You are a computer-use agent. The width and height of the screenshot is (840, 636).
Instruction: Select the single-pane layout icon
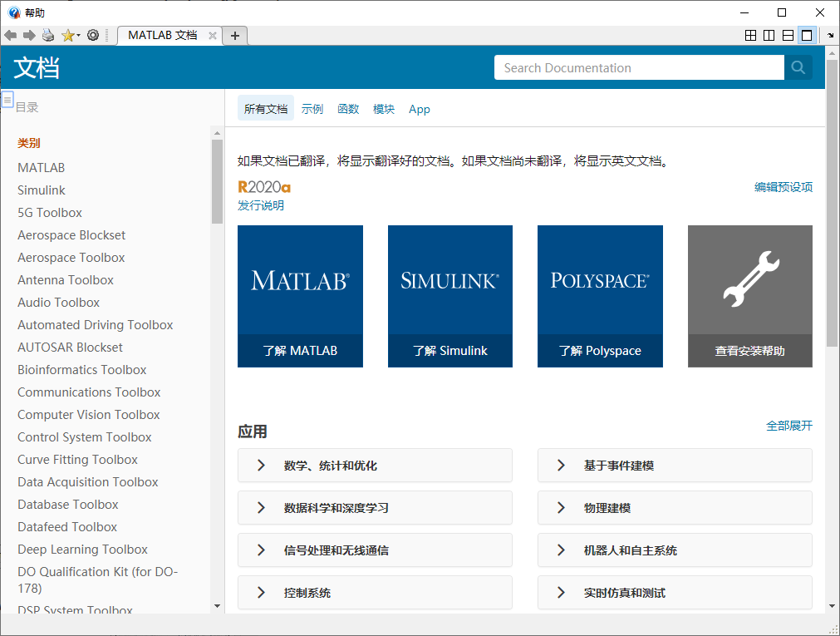coord(807,36)
